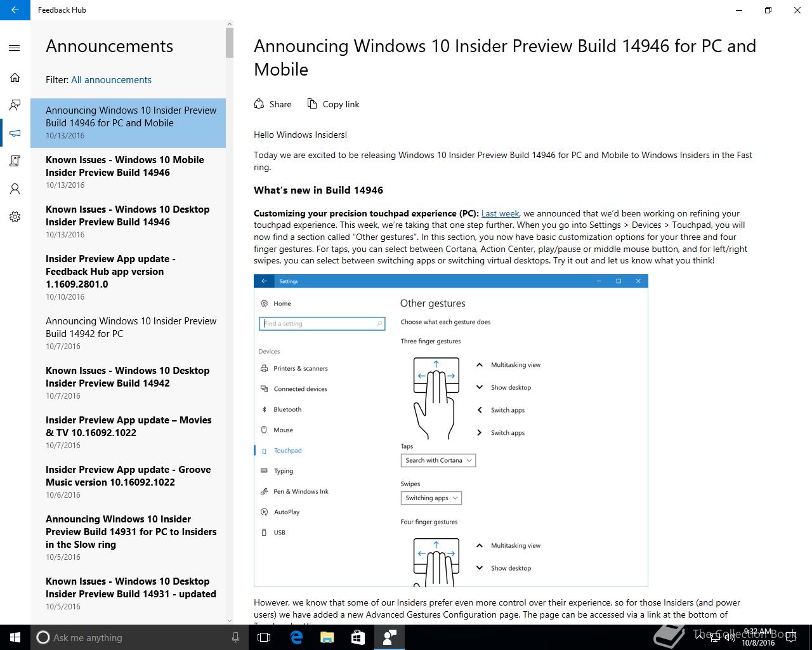Open Known Issues Desktop Build 14931 updated
This screenshot has height=650, width=812.
tap(128, 594)
